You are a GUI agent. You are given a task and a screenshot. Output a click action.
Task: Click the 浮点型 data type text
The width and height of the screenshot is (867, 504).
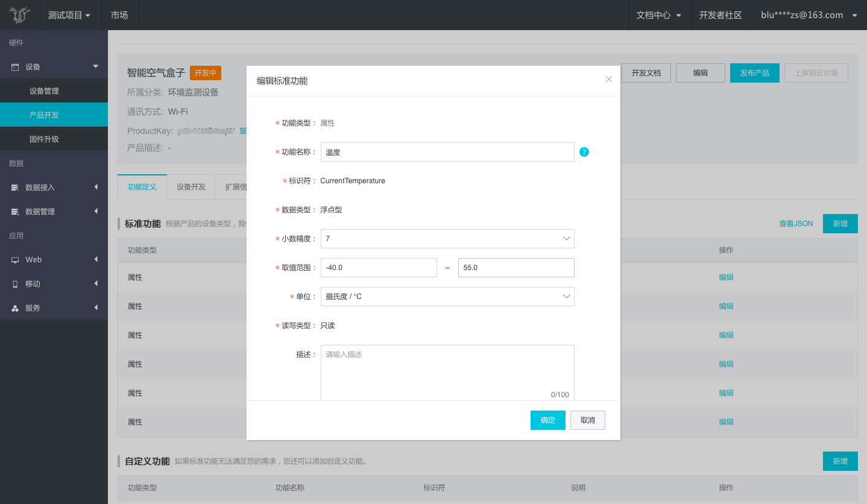[x=331, y=210]
